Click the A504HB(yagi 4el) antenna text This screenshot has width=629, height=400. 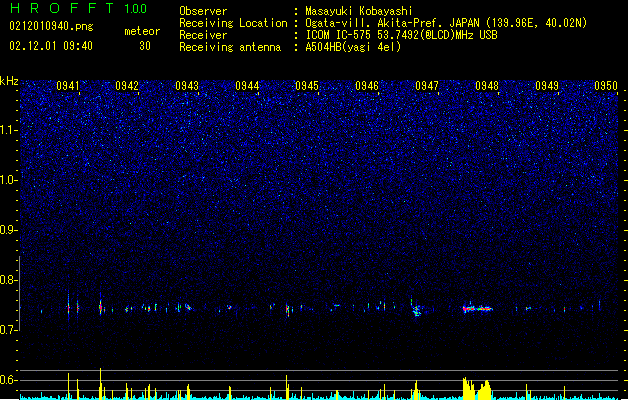[353, 47]
